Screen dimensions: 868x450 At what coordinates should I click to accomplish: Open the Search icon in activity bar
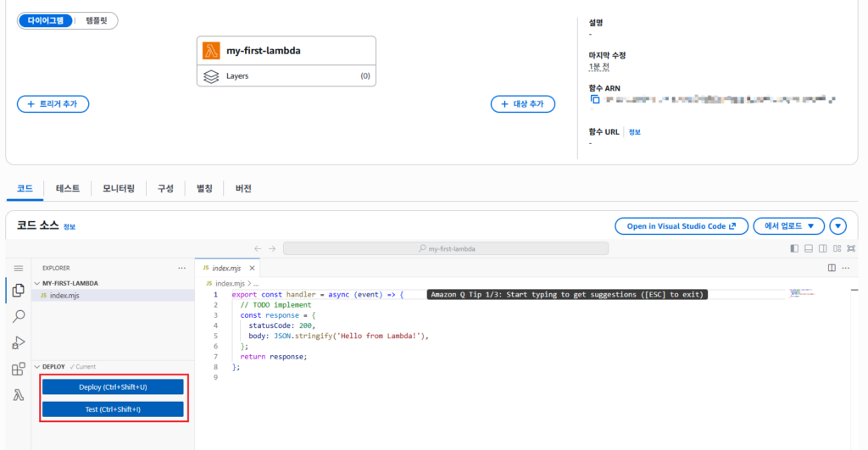(19, 316)
